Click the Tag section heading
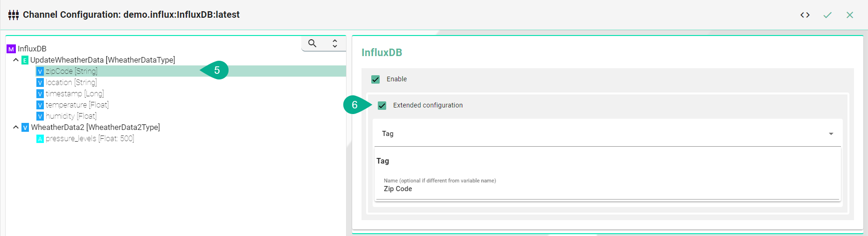This screenshot has height=236, width=868. click(382, 161)
